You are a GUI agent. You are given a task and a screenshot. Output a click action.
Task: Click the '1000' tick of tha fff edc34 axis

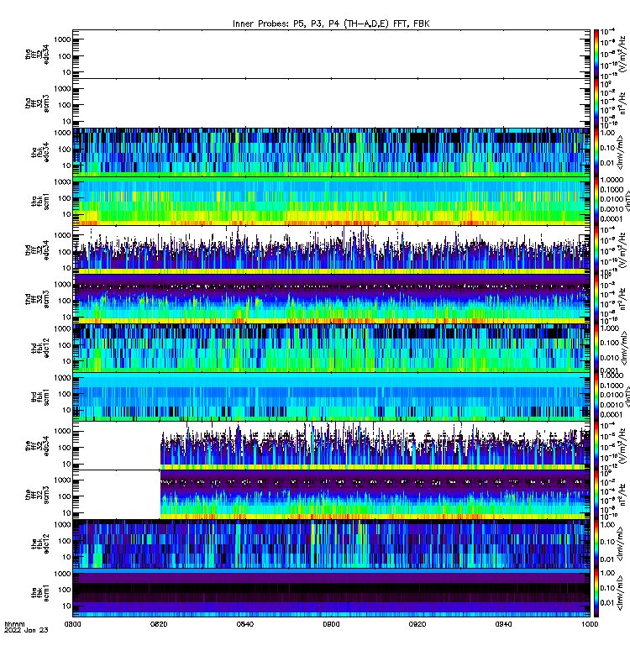[x=62, y=39]
